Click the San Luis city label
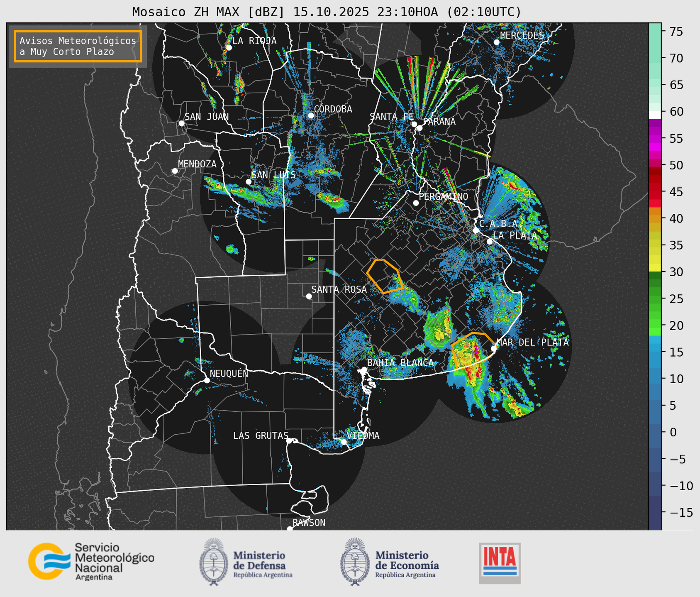This screenshot has height=597, width=700. 273,175
